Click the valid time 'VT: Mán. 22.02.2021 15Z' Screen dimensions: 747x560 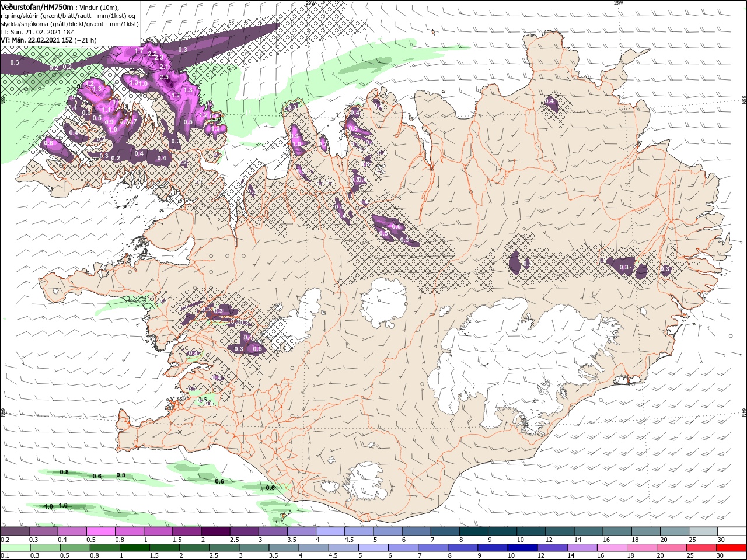[36, 40]
